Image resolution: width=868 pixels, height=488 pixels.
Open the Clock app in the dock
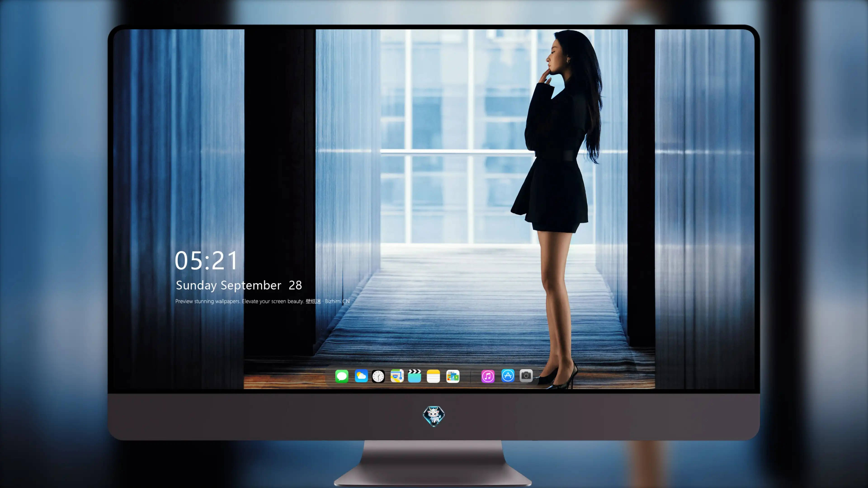(x=378, y=376)
